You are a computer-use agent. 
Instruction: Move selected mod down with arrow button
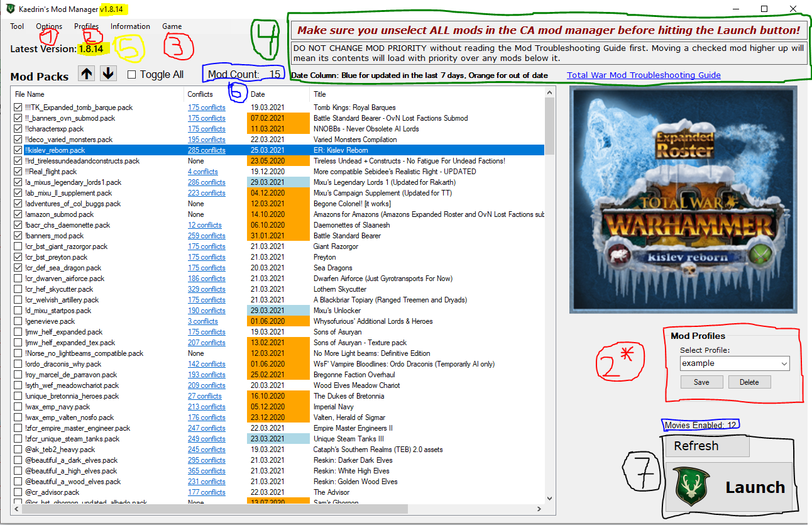coord(108,74)
